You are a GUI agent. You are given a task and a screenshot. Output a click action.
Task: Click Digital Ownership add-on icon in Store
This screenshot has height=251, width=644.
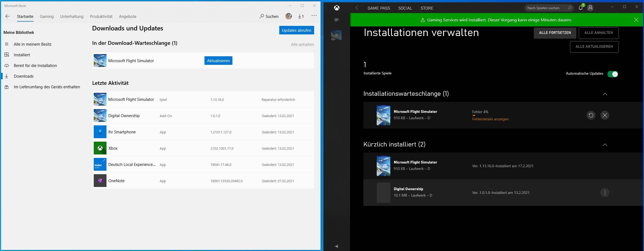[100, 115]
